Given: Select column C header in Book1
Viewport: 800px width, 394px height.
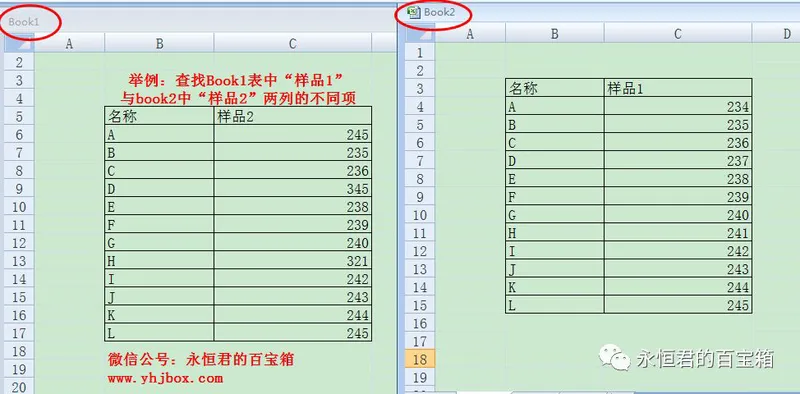Looking at the screenshot, I should (x=292, y=43).
